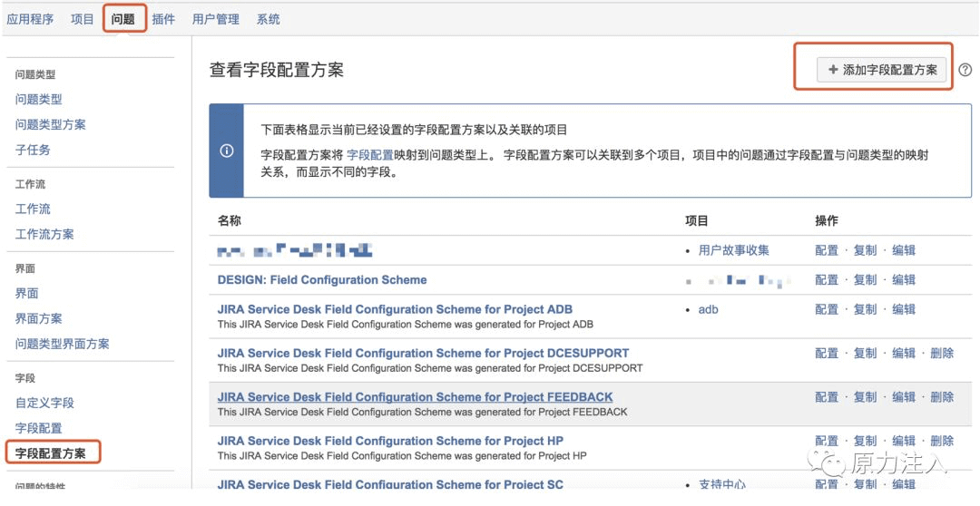Open the scheme for Project FEEDBACK

pos(415,396)
